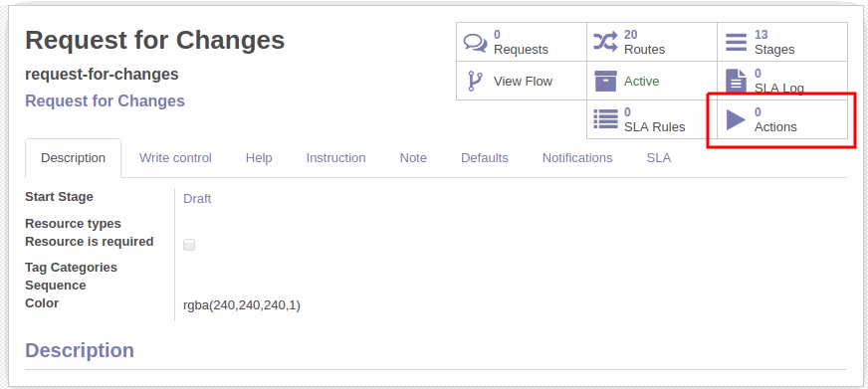This screenshot has width=868, height=389.
Task: Switch to the Write control tab
Action: point(175,158)
